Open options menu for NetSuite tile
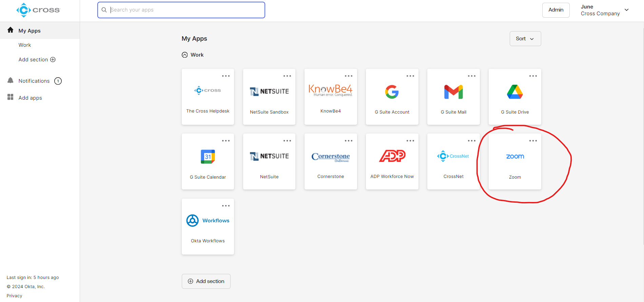The height and width of the screenshot is (302, 644). coord(287,141)
